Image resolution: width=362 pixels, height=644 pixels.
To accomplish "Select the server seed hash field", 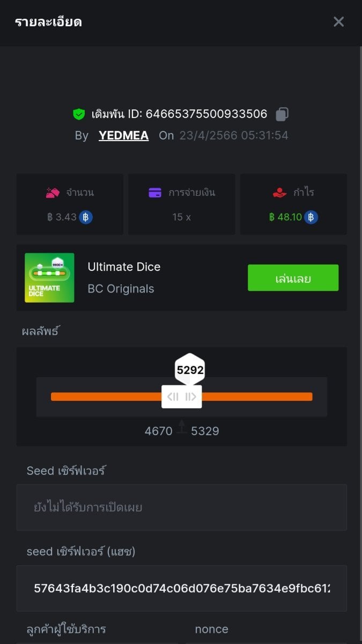I will click(181, 588).
